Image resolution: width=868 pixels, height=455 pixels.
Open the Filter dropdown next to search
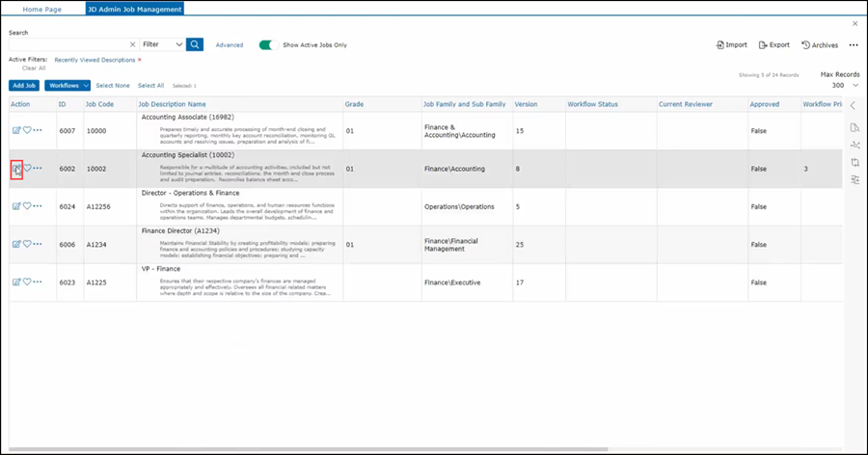[x=161, y=44]
